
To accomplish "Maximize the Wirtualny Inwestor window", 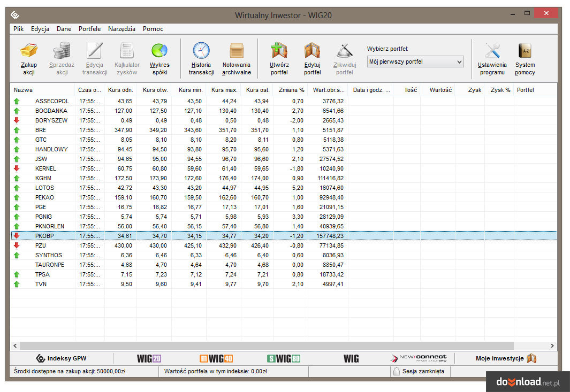I will [527, 13].
